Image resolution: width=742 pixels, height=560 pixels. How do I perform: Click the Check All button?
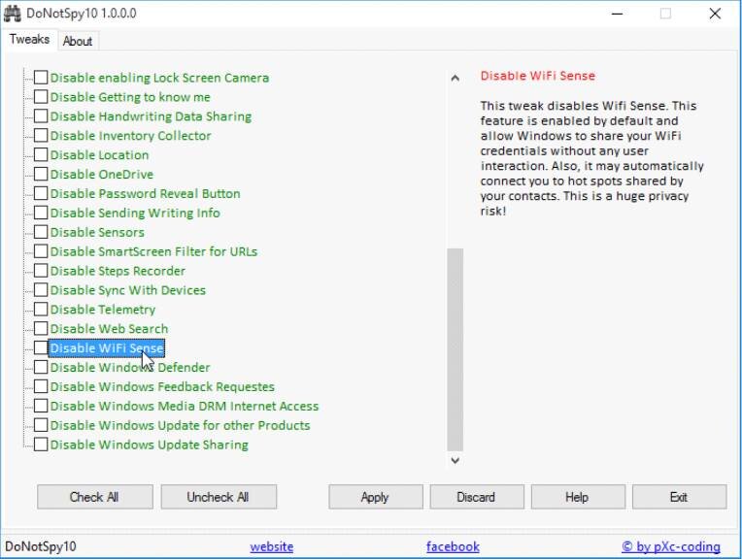[94, 497]
